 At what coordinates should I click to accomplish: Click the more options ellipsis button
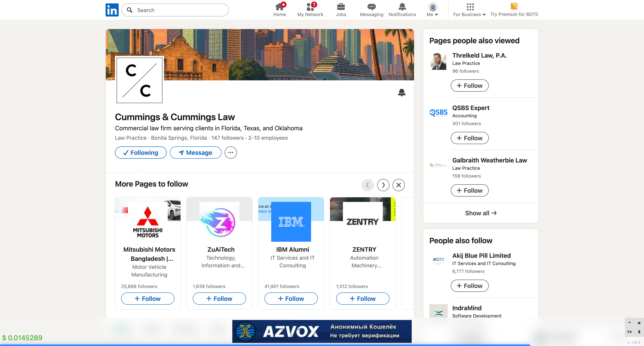[231, 153]
